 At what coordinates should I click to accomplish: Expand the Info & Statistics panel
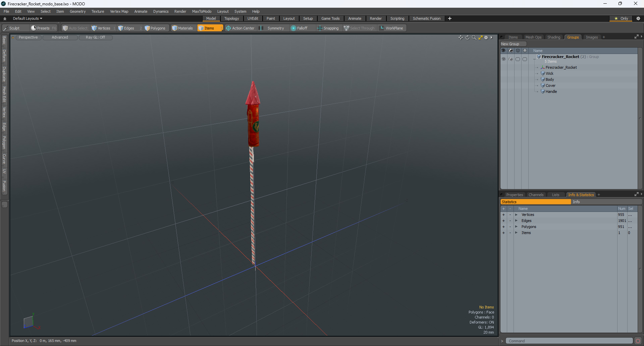(x=636, y=194)
